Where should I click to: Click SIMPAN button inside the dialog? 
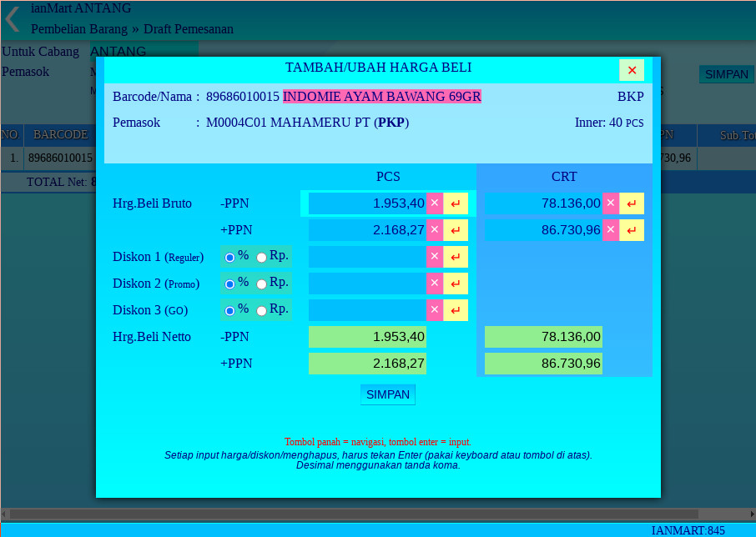tap(388, 394)
